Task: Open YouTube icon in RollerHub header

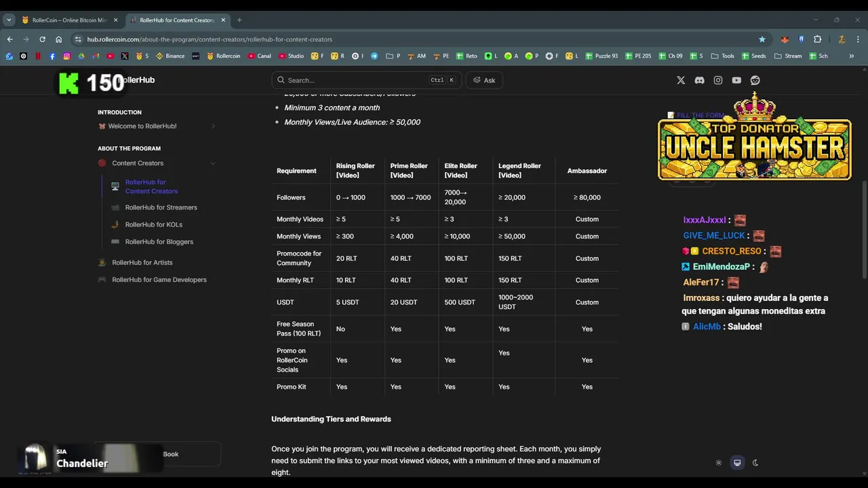Action: pyautogui.click(x=736, y=80)
